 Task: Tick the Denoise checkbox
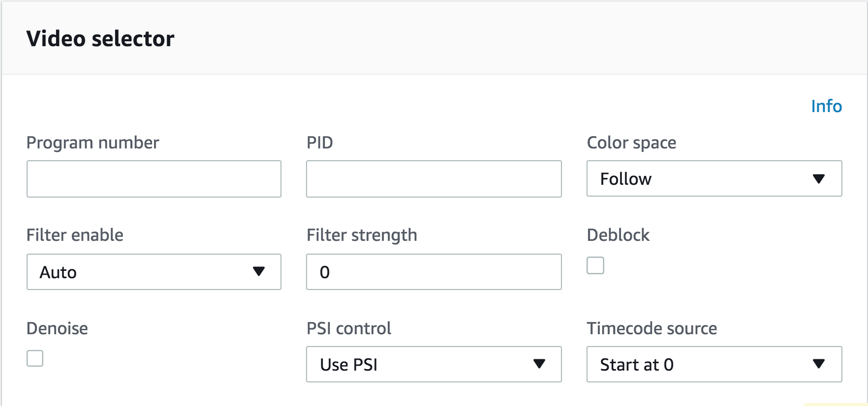(x=35, y=358)
